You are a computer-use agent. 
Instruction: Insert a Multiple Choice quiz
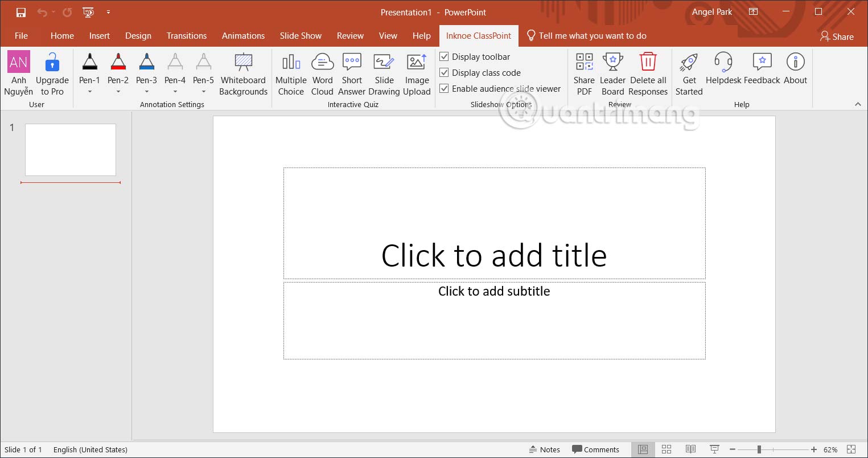(291, 75)
